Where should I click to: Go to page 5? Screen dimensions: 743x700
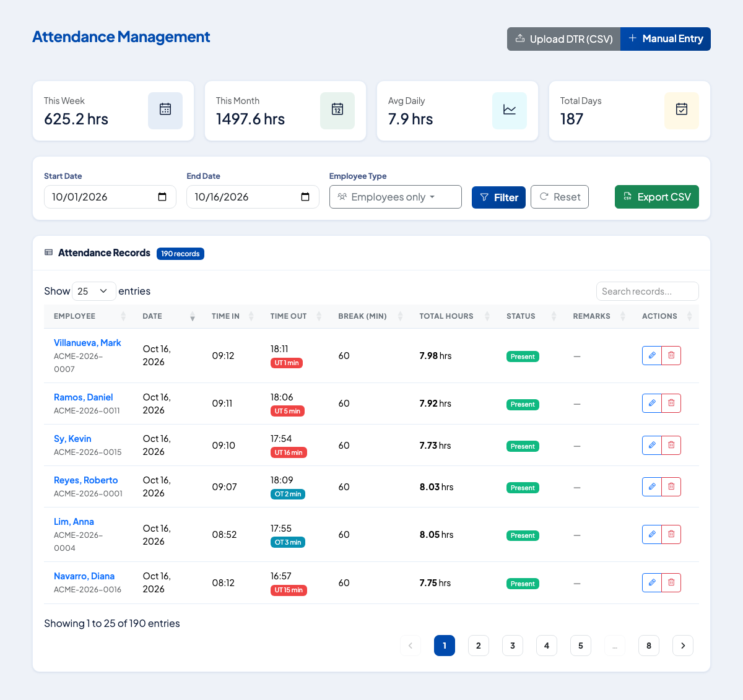click(581, 646)
